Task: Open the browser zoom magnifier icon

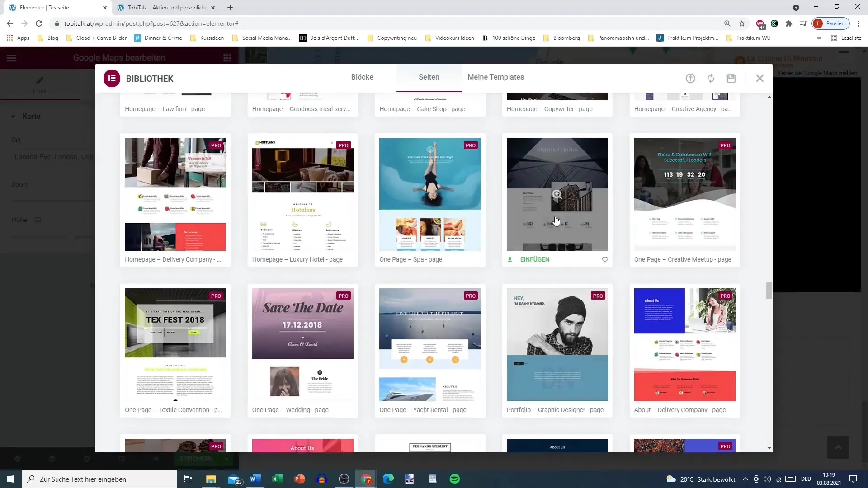Action: coord(727,23)
